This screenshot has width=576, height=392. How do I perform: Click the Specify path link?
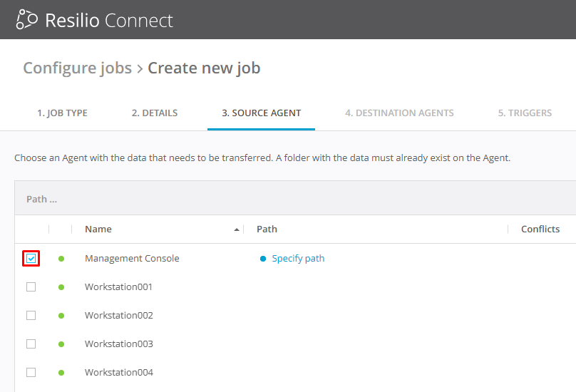click(298, 259)
